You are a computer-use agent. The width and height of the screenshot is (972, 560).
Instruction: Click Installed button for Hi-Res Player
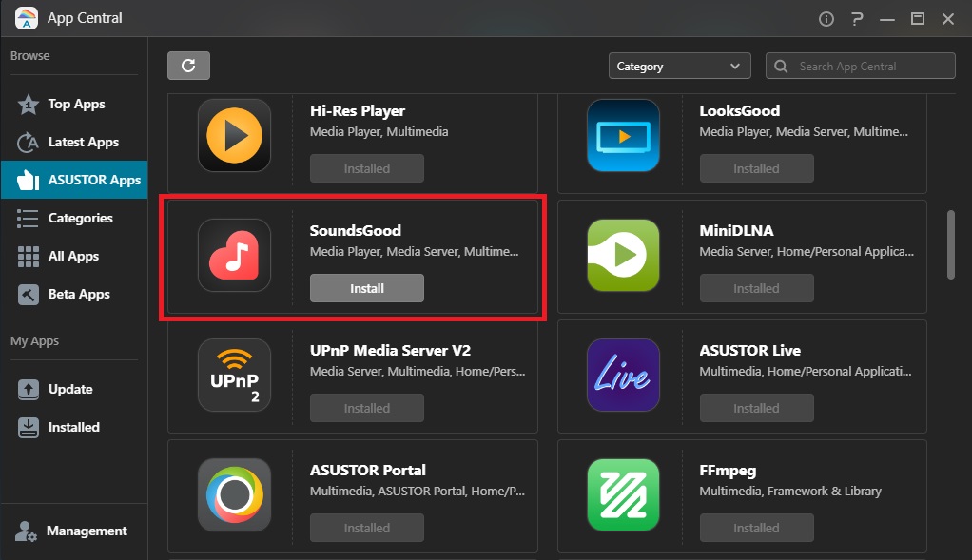(367, 168)
